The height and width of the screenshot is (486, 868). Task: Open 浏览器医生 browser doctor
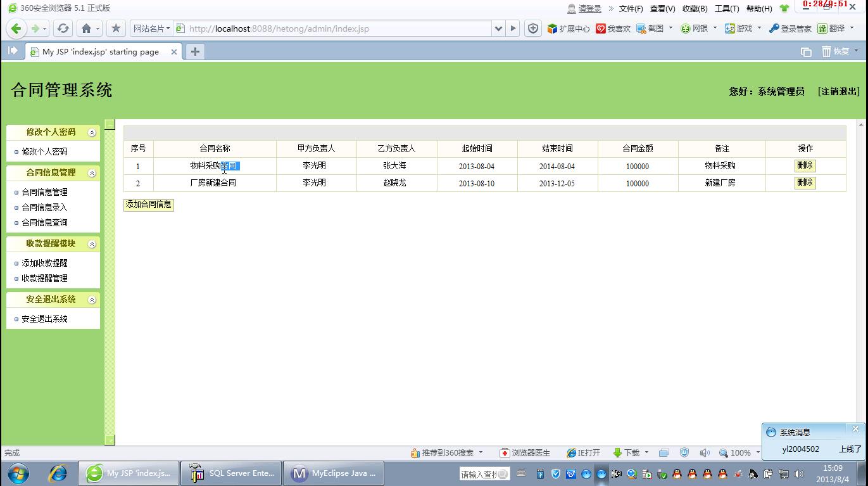tap(525, 453)
